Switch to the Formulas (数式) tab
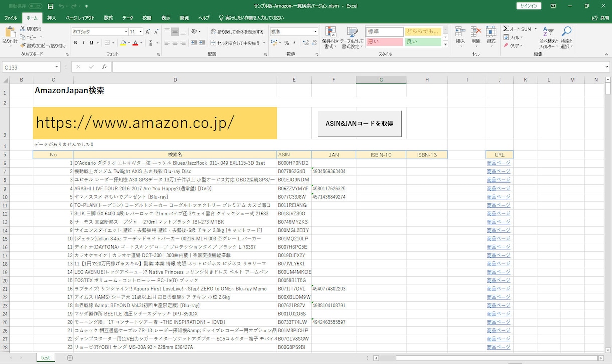Screen dimensions: 612x364 [x=108, y=18]
